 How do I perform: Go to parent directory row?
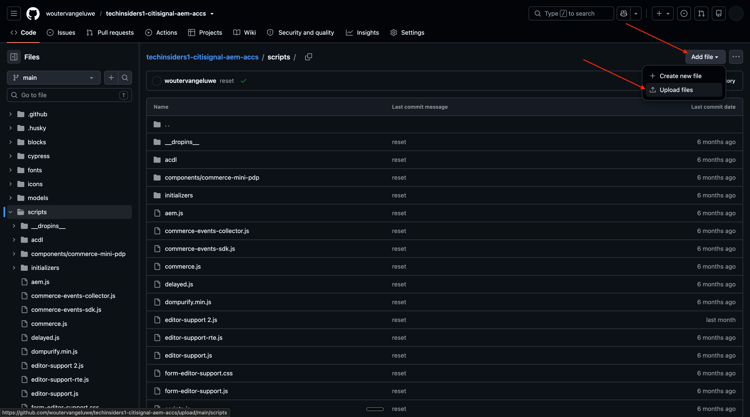click(444, 124)
